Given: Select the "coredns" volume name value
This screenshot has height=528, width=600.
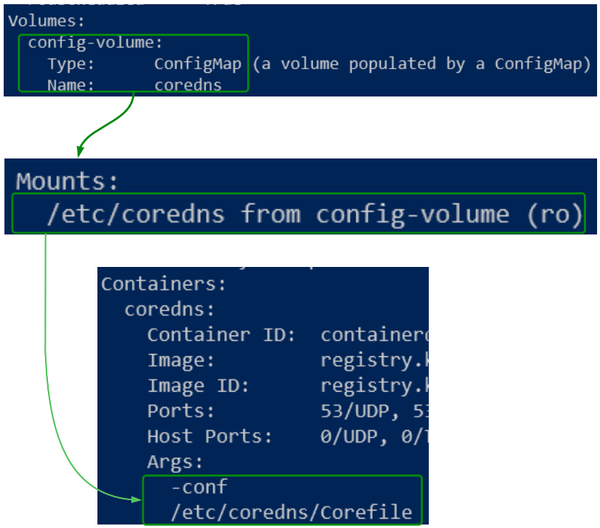Looking at the screenshot, I should [187, 85].
